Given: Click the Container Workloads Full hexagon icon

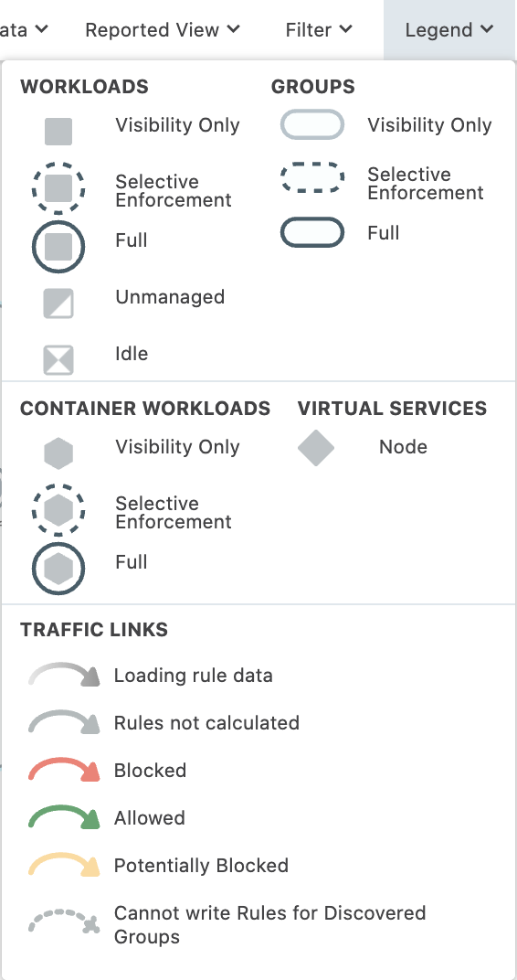Looking at the screenshot, I should [x=58, y=568].
